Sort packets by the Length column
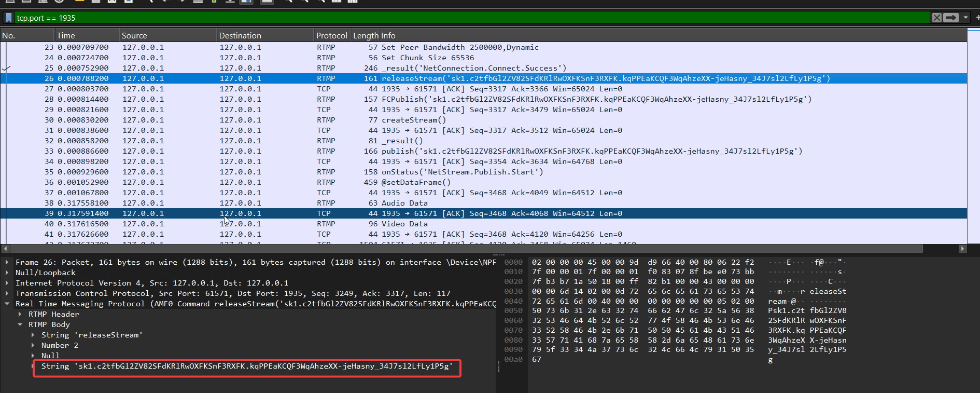This screenshot has width=980, height=393. (366, 35)
